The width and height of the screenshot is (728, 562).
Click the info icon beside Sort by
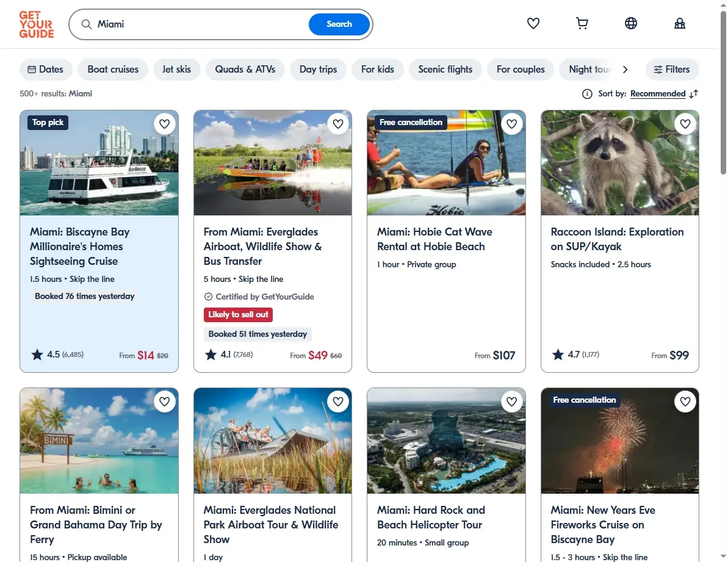click(587, 94)
